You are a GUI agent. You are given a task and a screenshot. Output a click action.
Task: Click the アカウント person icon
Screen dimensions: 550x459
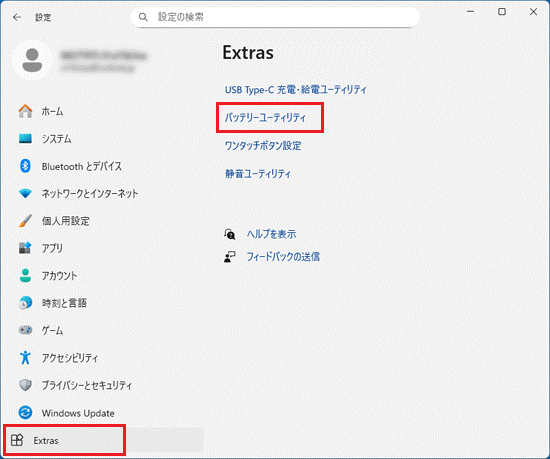(25, 275)
